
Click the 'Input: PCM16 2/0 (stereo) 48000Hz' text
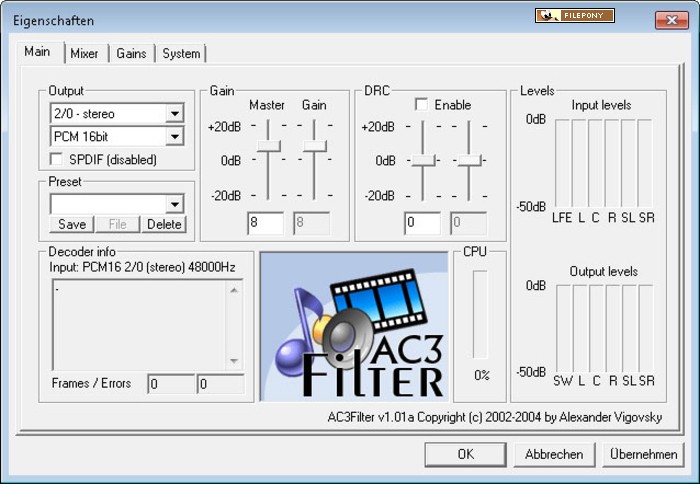coord(142,267)
